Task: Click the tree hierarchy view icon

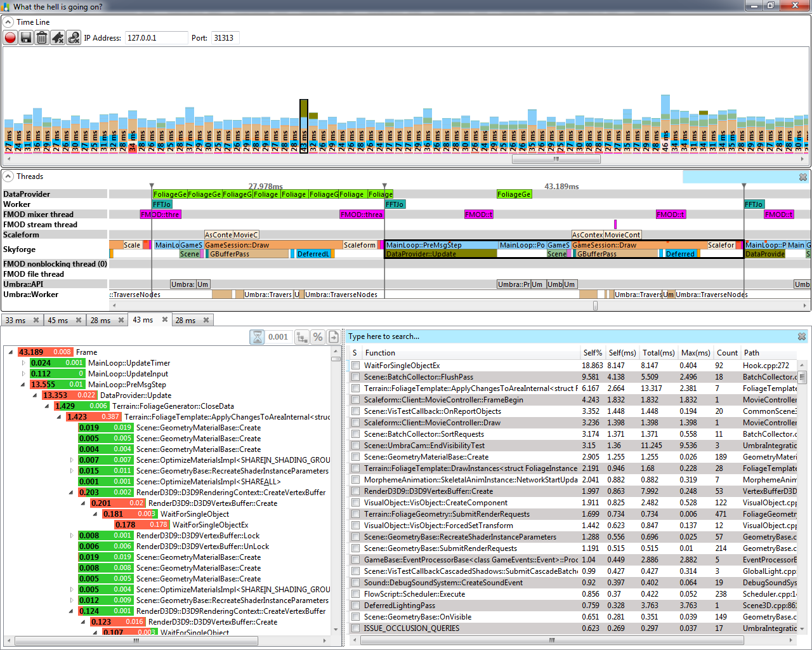Action: coord(302,337)
